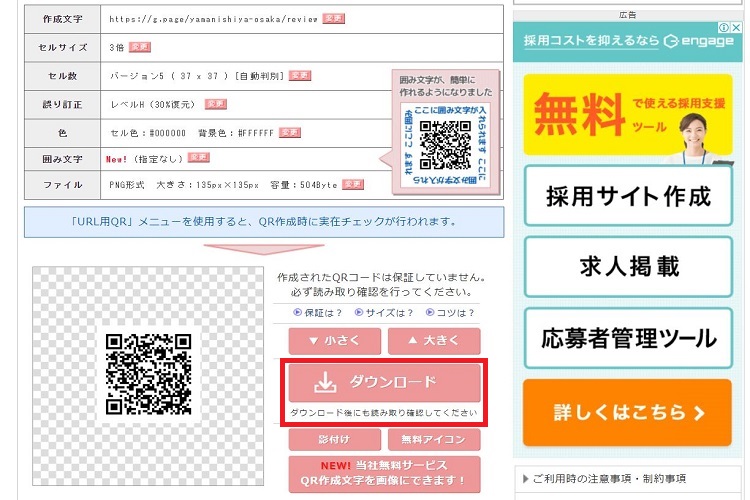Click the「URL用QR」メニュー notice banner
This screenshot has width=750, height=500.
pyautogui.click(x=264, y=222)
